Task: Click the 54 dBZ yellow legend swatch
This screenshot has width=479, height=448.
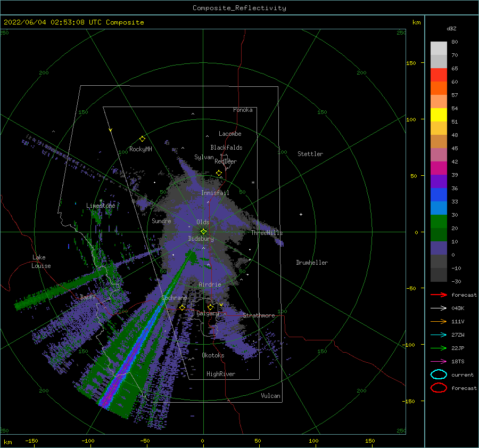Action: 439,115
